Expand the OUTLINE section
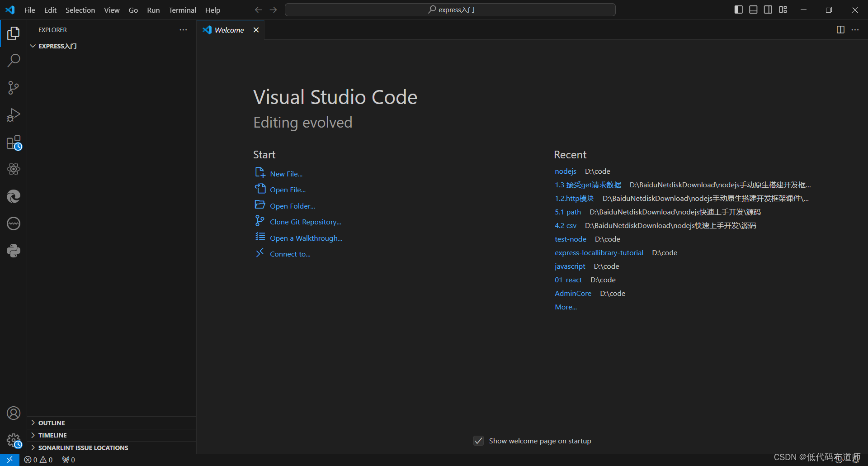The image size is (868, 466). [112, 423]
